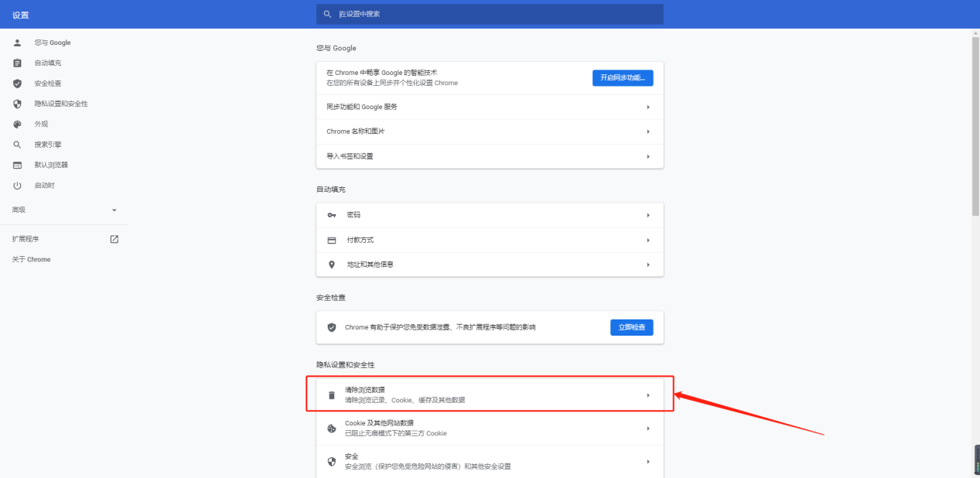This screenshot has width=980, height=478.
Task: Open the Cookie 及其他网站数据 row arrow
Action: 648,428
